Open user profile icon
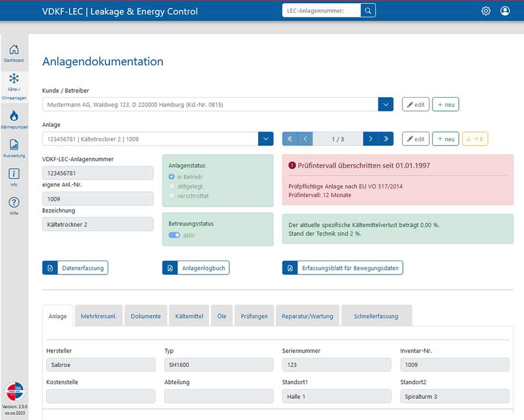The width and height of the screenshot is (524, 420). click(x=505, y=11)
